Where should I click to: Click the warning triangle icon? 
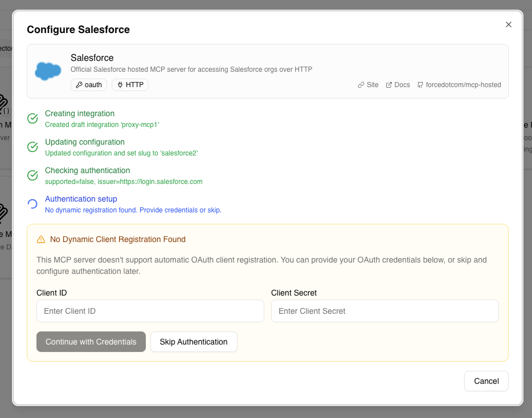(x=41, y=240)
